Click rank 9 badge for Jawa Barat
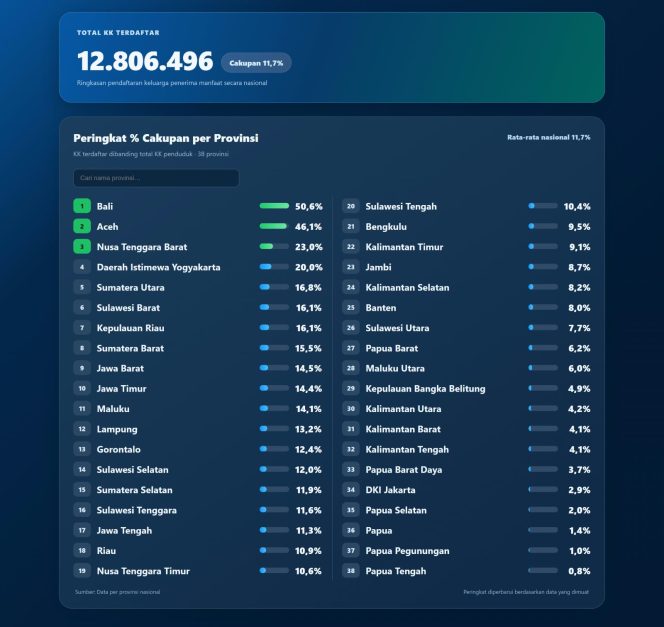 (x=82, y=368)
